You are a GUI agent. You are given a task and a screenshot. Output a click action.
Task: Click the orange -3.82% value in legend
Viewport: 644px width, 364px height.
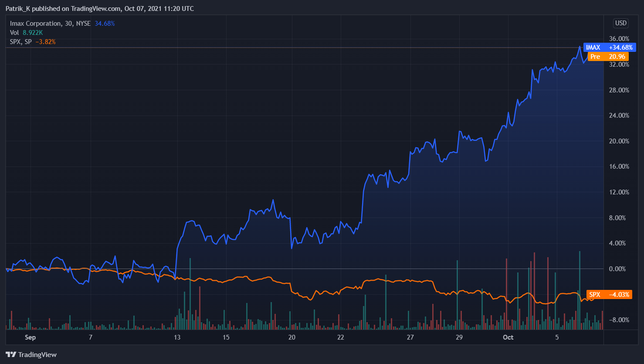tap(45, 42)
